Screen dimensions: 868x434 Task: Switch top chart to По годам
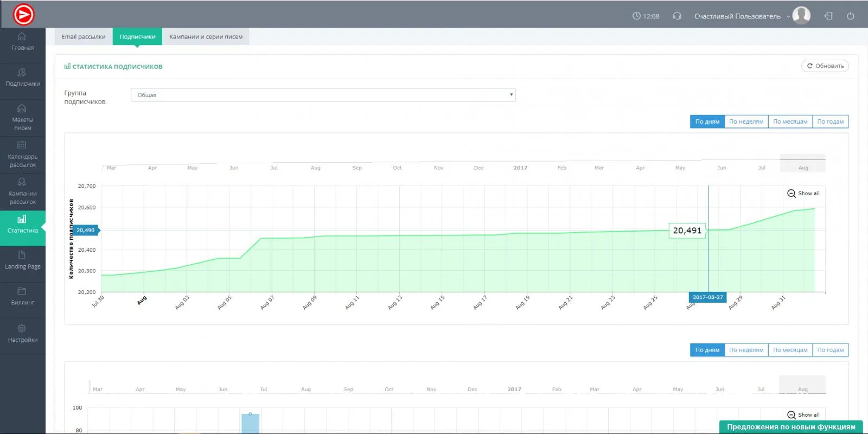830,122
